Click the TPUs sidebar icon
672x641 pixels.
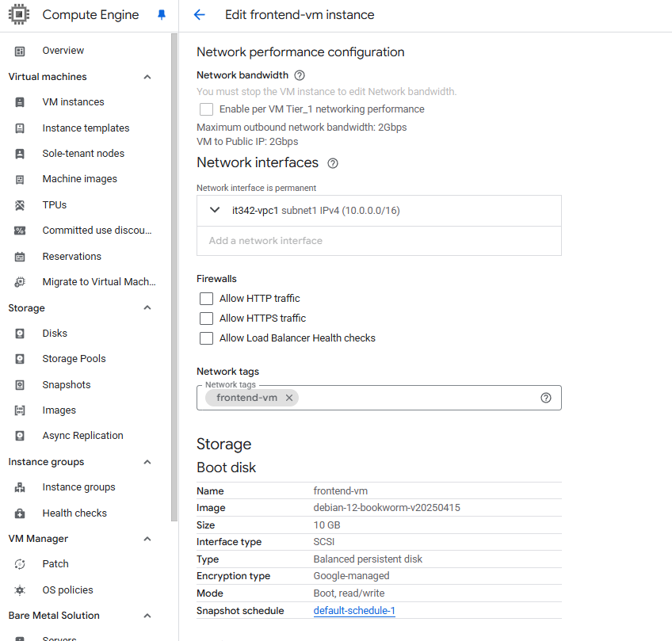click(x=21, y=205)
